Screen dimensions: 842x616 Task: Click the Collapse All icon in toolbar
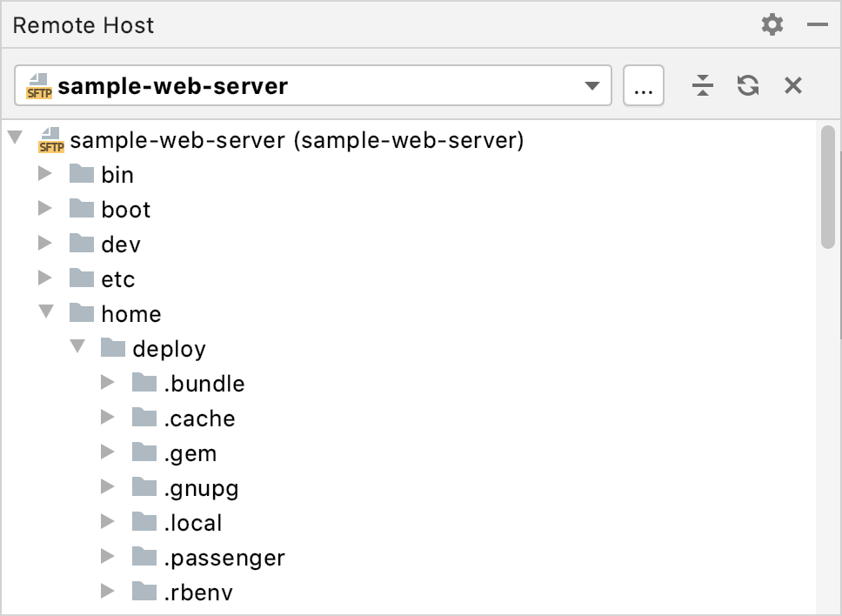(x=703, y=85)
